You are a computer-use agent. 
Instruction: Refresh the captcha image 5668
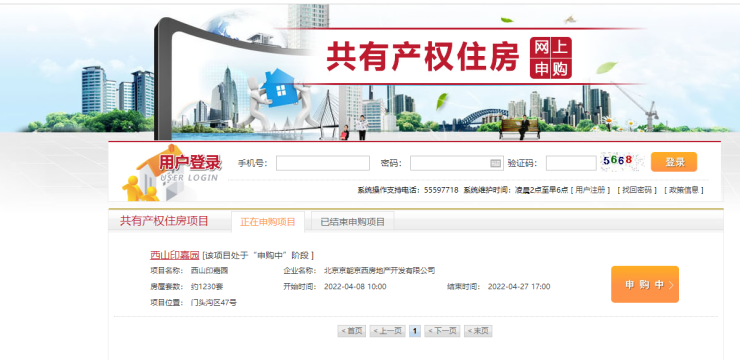[x=622, y=161]
